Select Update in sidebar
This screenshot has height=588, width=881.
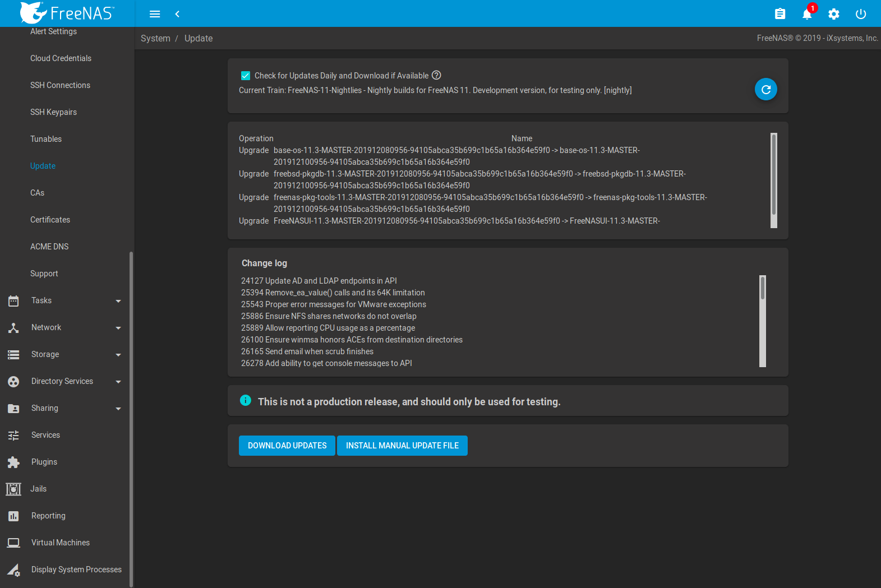[43, 166]
